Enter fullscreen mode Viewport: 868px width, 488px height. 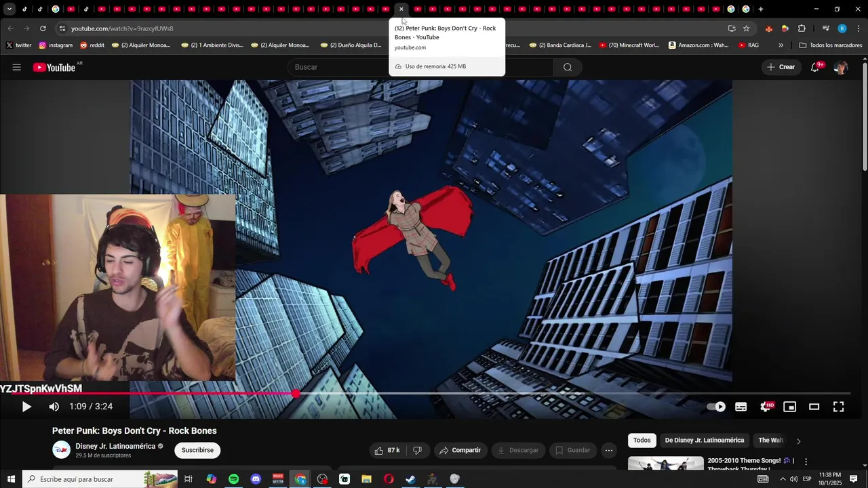point(839,407)
